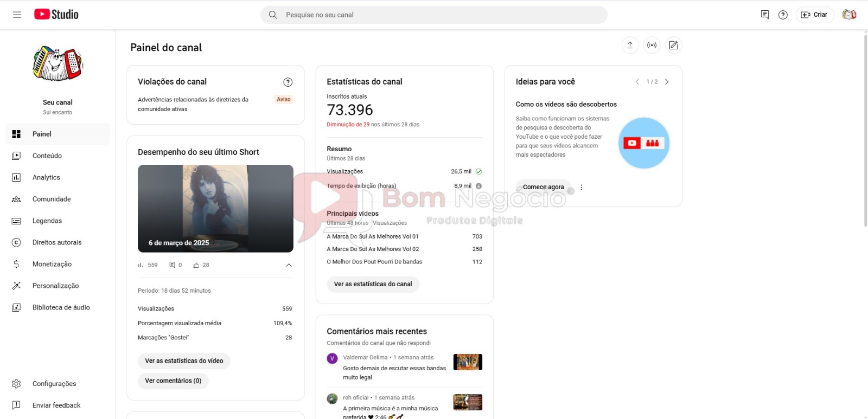Screen dimensions: 868x419
Task: Click the create post pencil icon
Action: click(x=673, y=45)
